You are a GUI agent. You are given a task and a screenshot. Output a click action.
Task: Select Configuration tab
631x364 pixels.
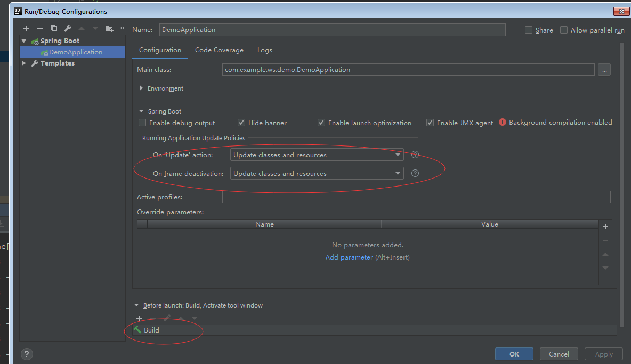[160, 50]
